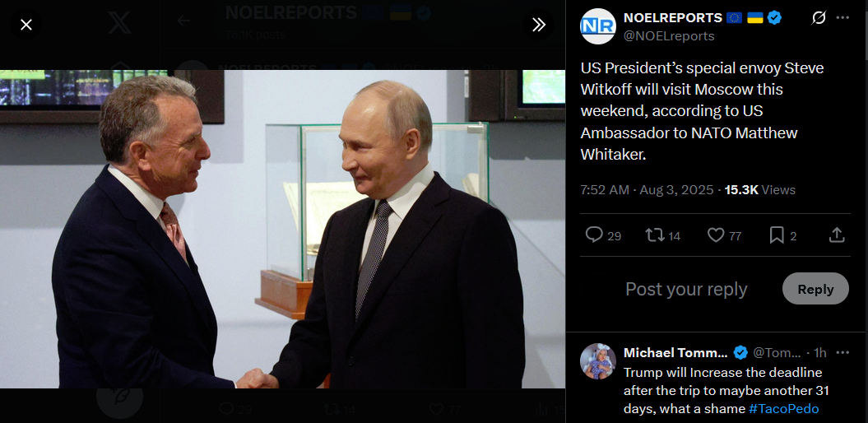Bookmark the post with the bookmark icon
The height and width of the screenshot is (423, 868).
(x=782, y=236)
